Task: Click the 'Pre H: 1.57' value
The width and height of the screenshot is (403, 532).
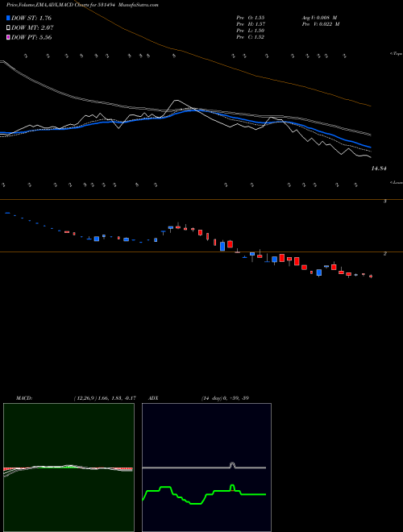Action: pyautogui.click(x=251, y=24)
